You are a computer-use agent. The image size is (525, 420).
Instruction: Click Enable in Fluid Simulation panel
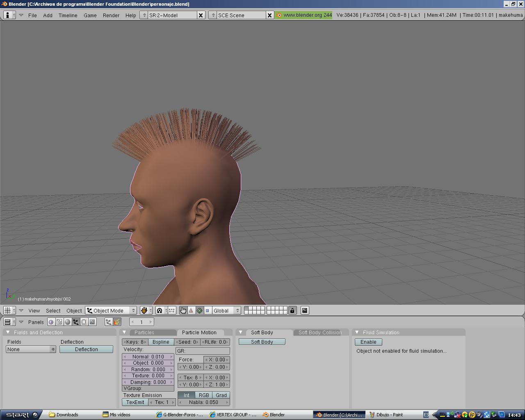(368, 342)
